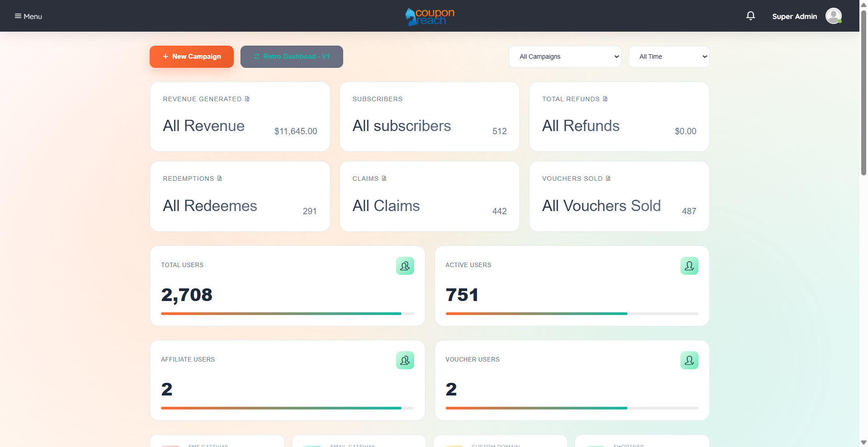Open the hamburger Menu

(x=28, y=16)
